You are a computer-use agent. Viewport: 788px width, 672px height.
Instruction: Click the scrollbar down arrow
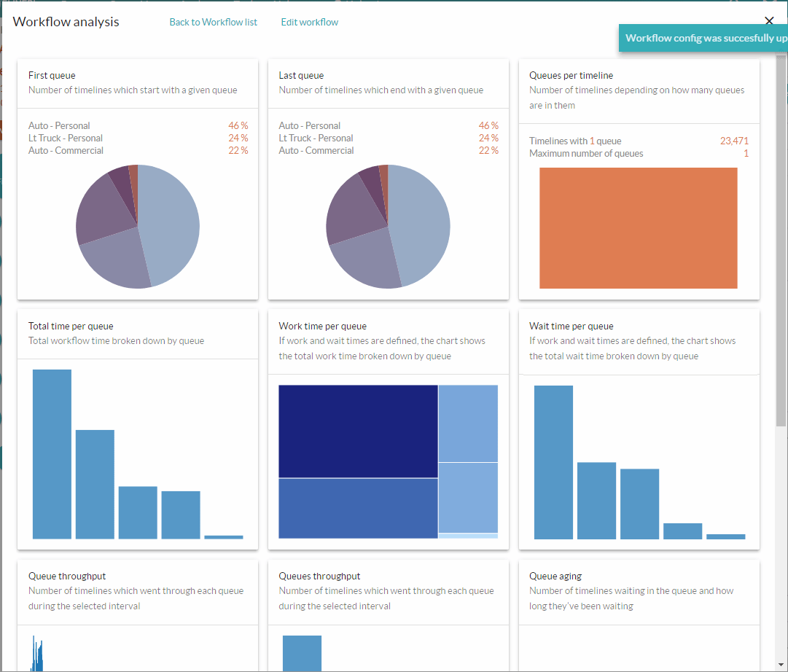[781, 665]
